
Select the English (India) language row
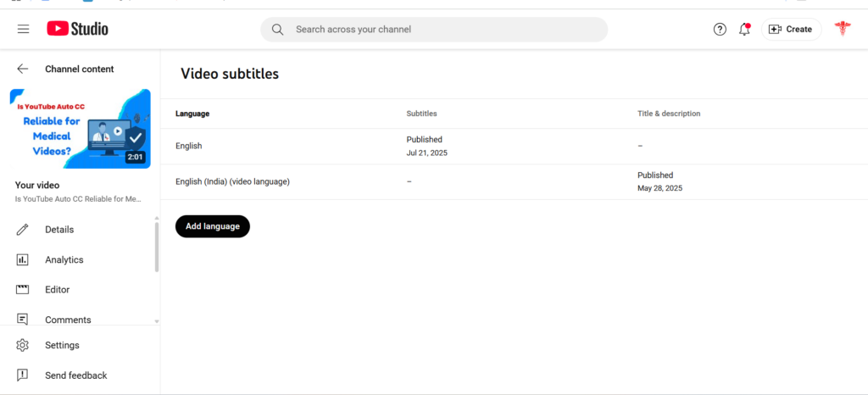pos(514,181)
